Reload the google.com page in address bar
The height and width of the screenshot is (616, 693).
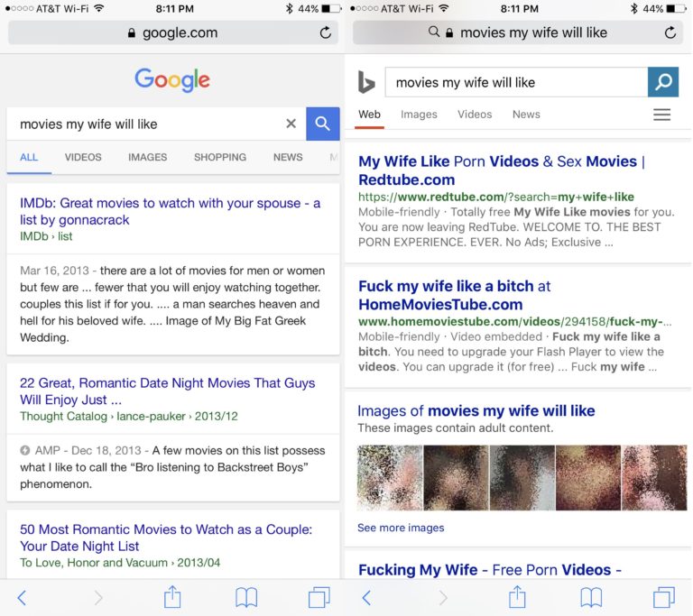(x=325, y=32)
